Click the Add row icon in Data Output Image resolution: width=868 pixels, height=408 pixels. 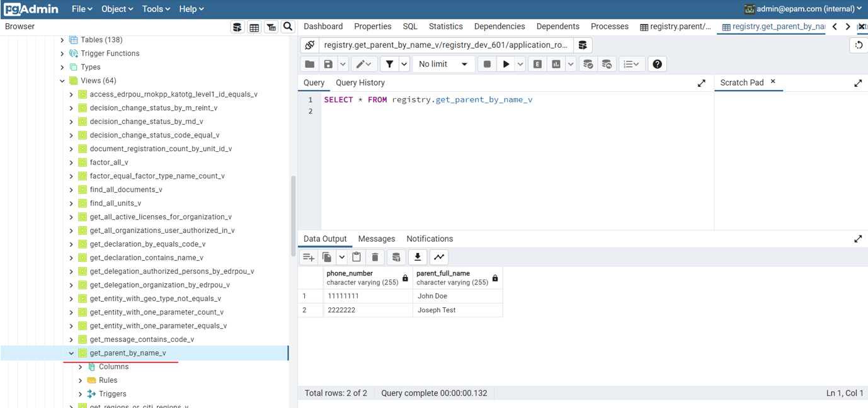pyautogui.click(x=309, y=257)
